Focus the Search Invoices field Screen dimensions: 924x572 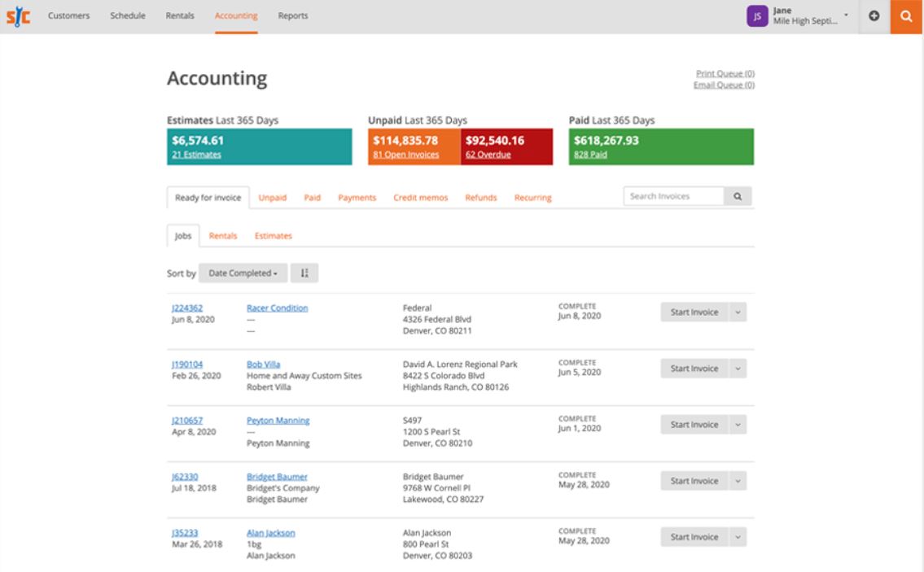(673, 196)
